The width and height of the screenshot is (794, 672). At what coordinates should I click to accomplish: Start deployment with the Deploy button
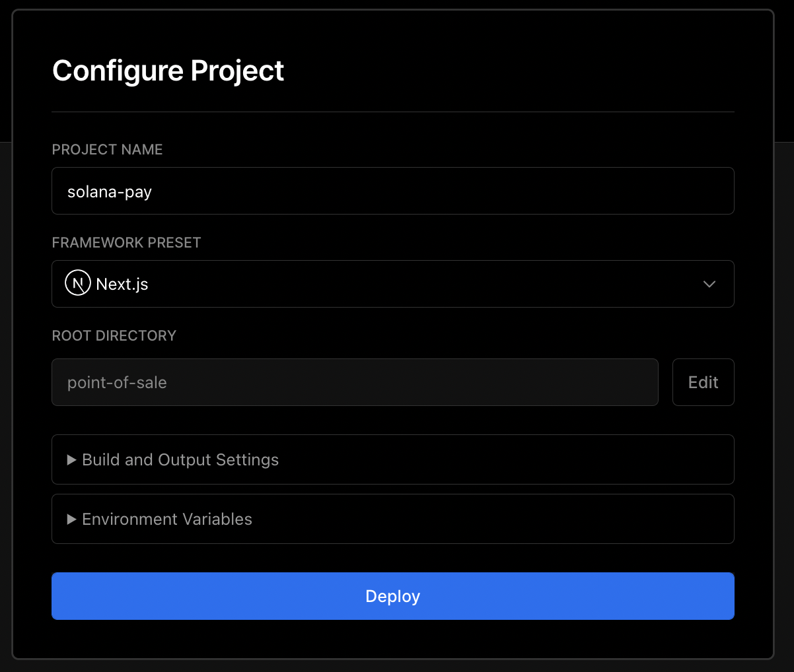coord(393,596)
